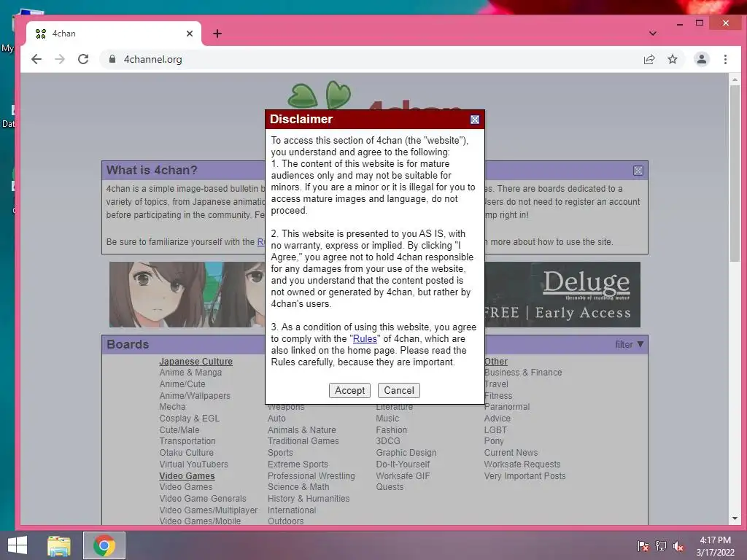
Task: Open the Traditional Games board
Action: tap(303, 441)
